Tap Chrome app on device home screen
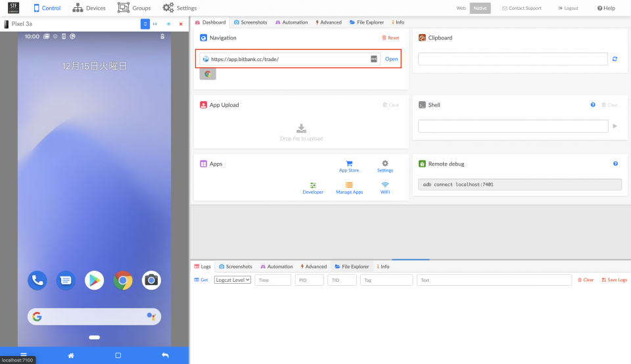631x364 pixels. click(123, 281)
